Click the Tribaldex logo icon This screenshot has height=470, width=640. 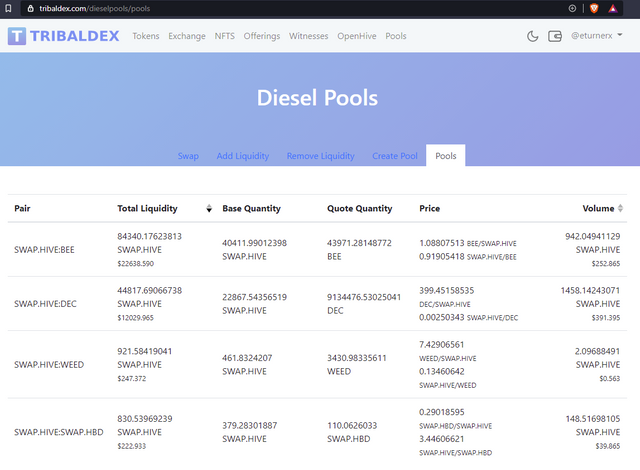tap(18, 36)
